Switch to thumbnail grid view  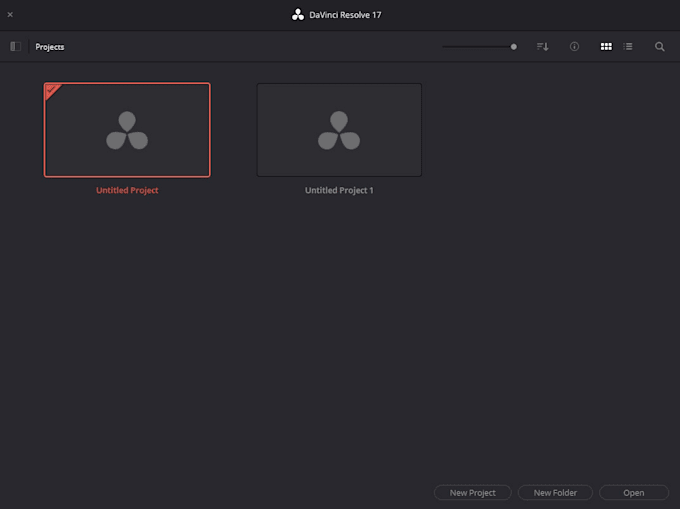tap(606, 46)
